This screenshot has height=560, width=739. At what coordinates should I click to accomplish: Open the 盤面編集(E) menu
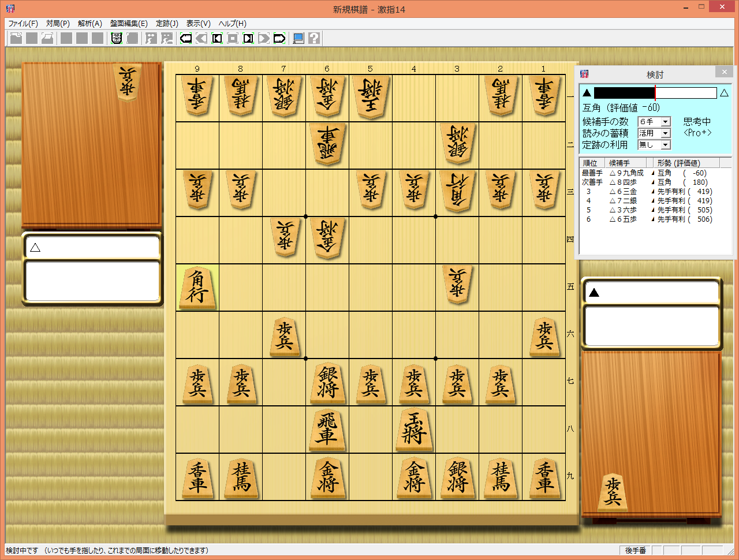pyautogui.click(x=129, y=24)
